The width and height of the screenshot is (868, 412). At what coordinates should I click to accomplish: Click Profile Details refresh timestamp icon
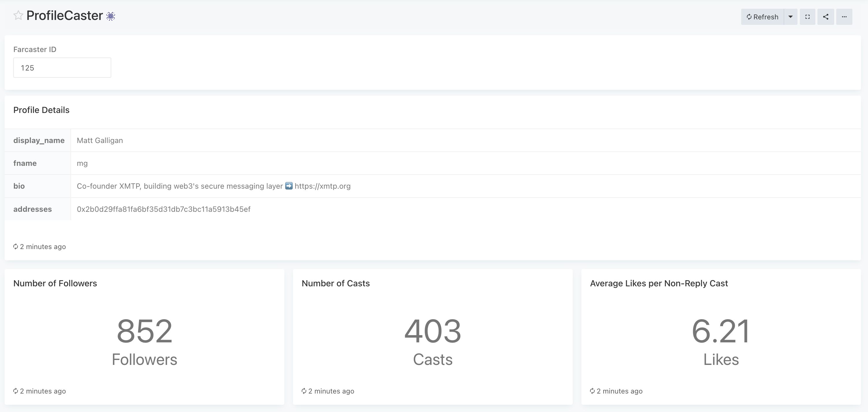click(16, 247)
